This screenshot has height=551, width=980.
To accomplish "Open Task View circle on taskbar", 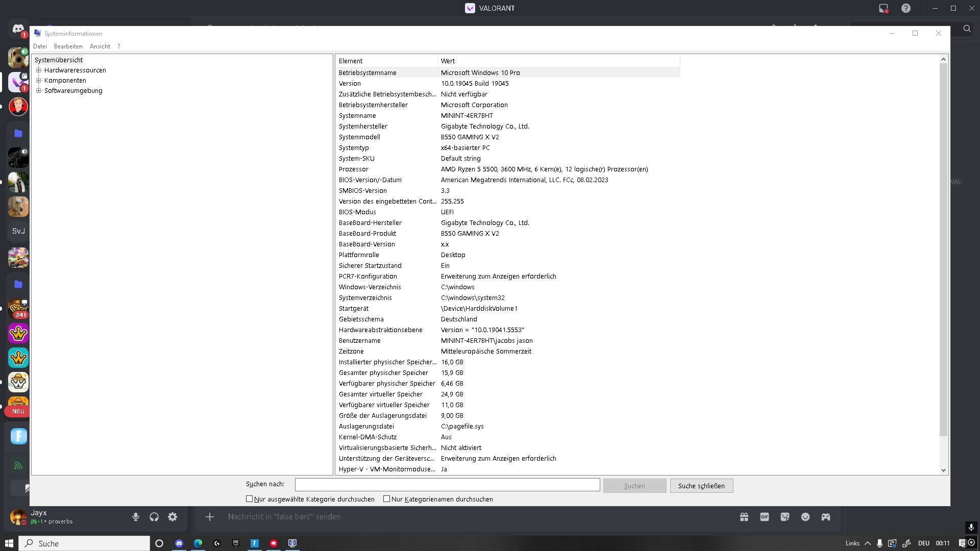I will [159, 543].
